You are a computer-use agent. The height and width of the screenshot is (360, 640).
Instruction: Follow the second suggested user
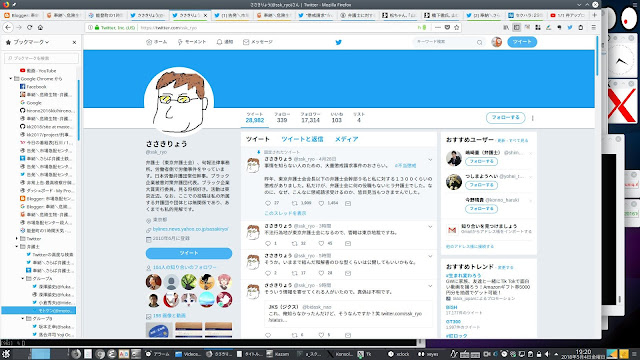481,185
